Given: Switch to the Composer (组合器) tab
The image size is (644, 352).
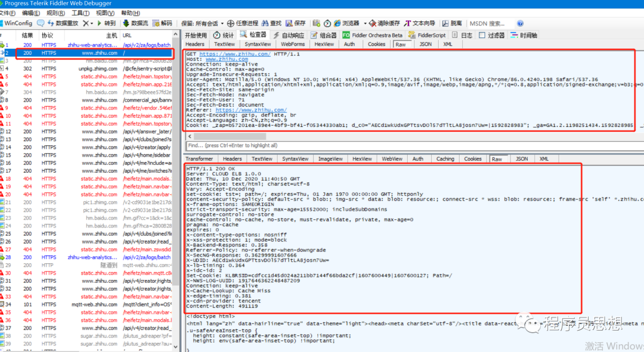Looking at the screenshot, I should [324, 35].
